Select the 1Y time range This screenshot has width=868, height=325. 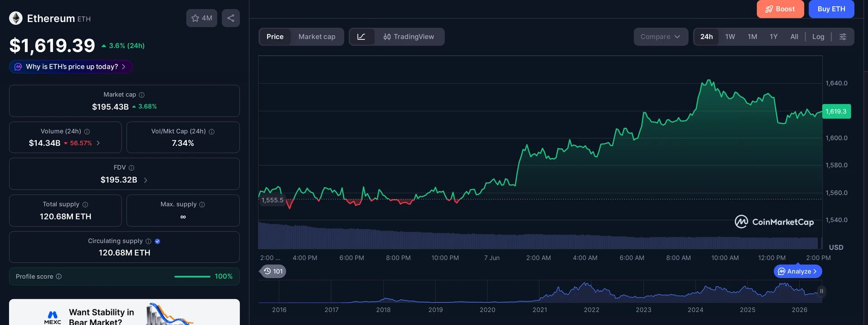[x=774, y=37]
